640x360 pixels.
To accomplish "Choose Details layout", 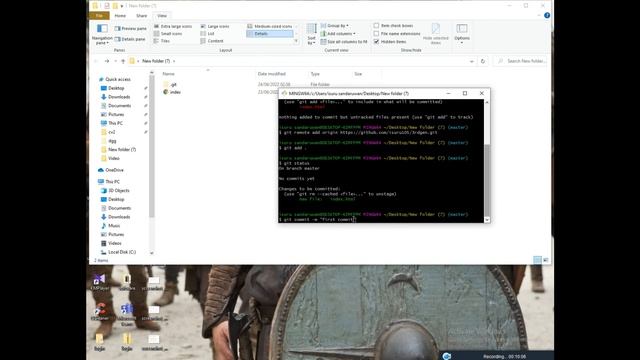I will pyautogui.click(x=270, y=33).
